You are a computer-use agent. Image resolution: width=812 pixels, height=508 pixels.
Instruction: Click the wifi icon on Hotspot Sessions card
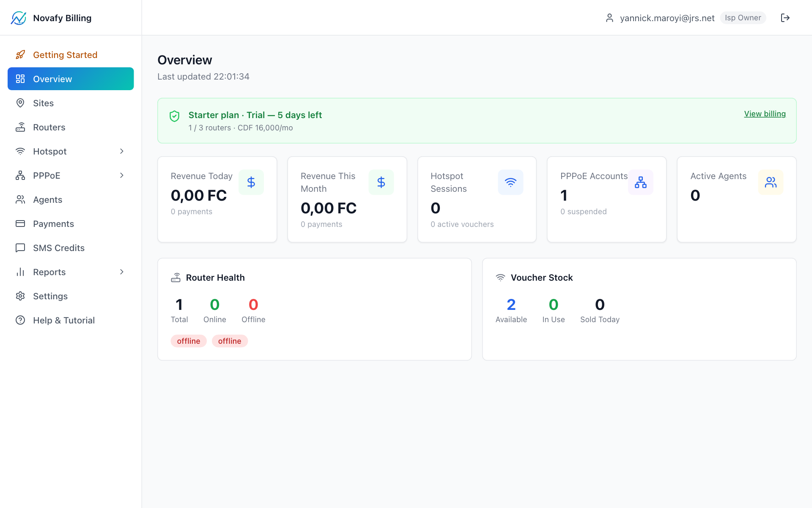510,182
